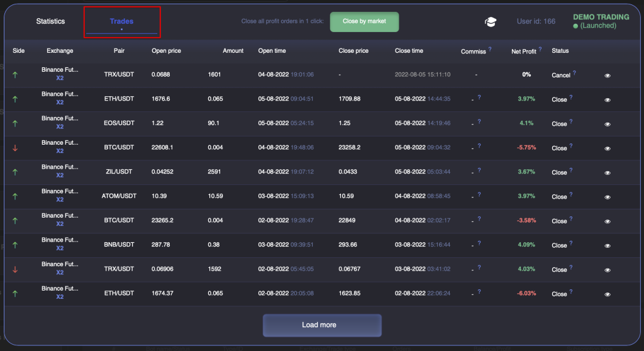
Task: Click the amount 2591 cell
Action: 214,172
